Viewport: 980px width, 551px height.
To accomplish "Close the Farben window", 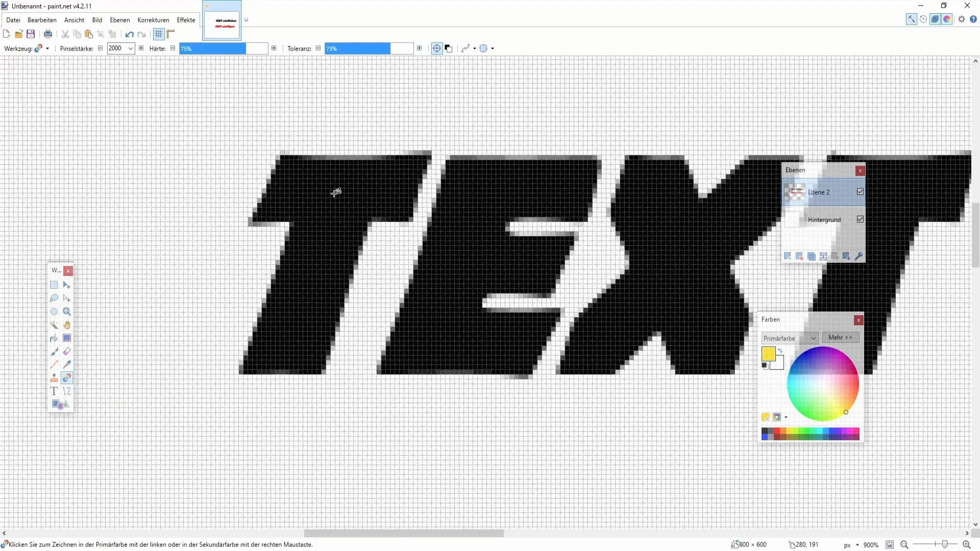I will click(x=859, y=320).
